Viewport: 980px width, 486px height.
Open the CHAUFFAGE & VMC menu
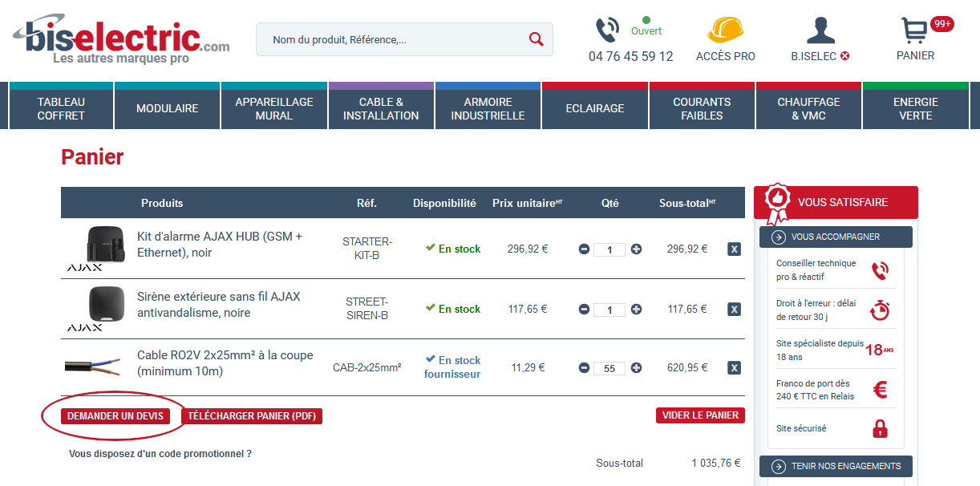pos(809,108)
